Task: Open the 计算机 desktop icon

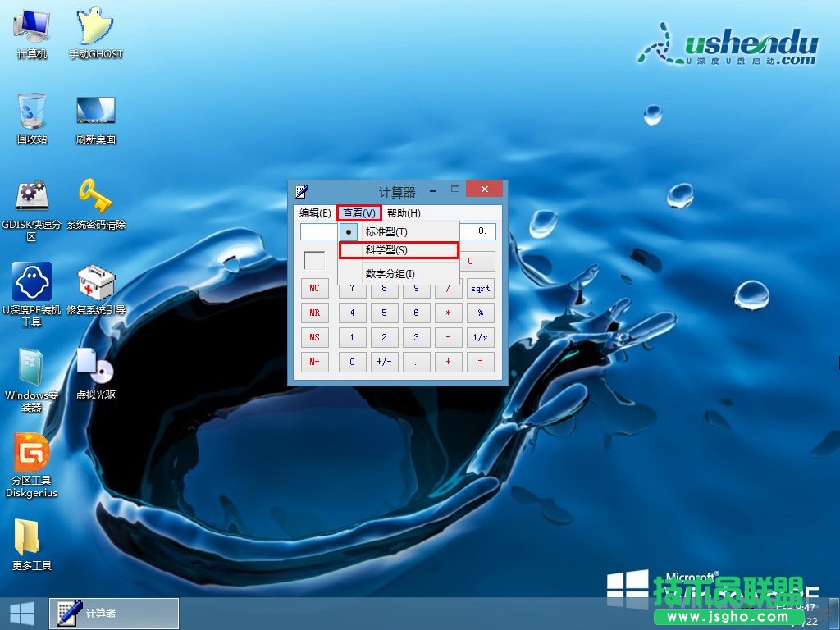Action: pos(32,28)
